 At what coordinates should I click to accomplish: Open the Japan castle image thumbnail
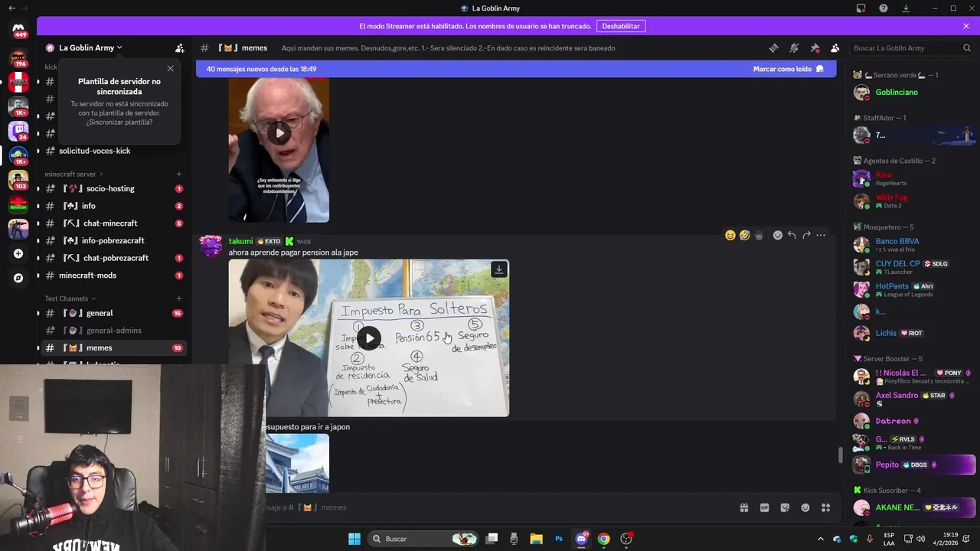(x=297, y=464)
